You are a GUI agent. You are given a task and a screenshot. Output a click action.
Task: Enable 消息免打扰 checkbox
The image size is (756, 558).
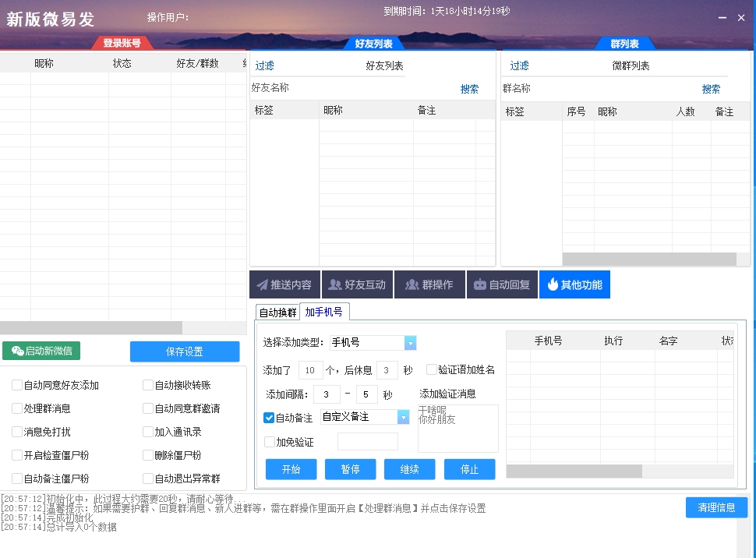pos(17,432)
